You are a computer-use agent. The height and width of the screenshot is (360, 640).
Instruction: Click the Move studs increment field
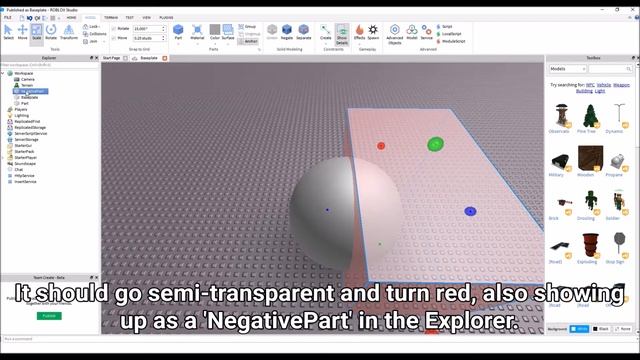coord(149,38)
